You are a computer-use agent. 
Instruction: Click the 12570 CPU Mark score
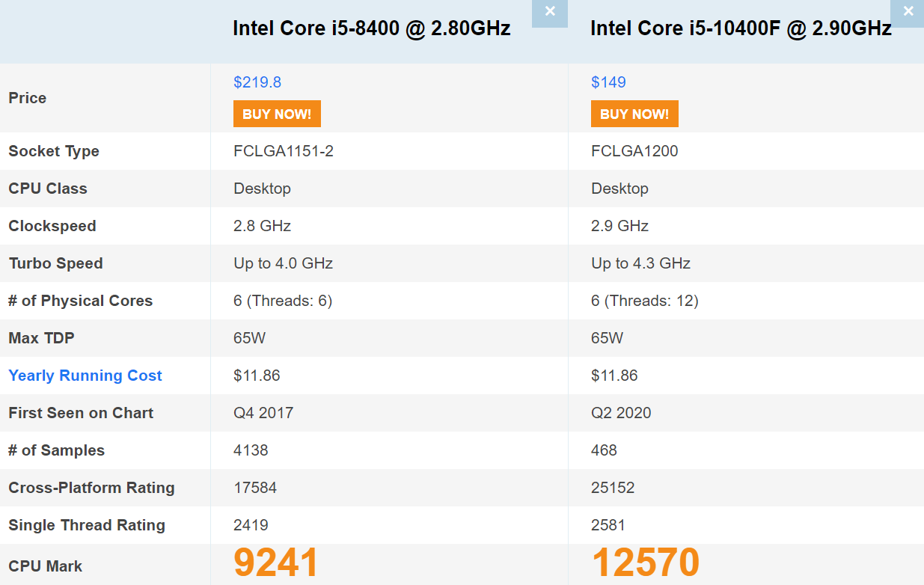tap(646, 563)
